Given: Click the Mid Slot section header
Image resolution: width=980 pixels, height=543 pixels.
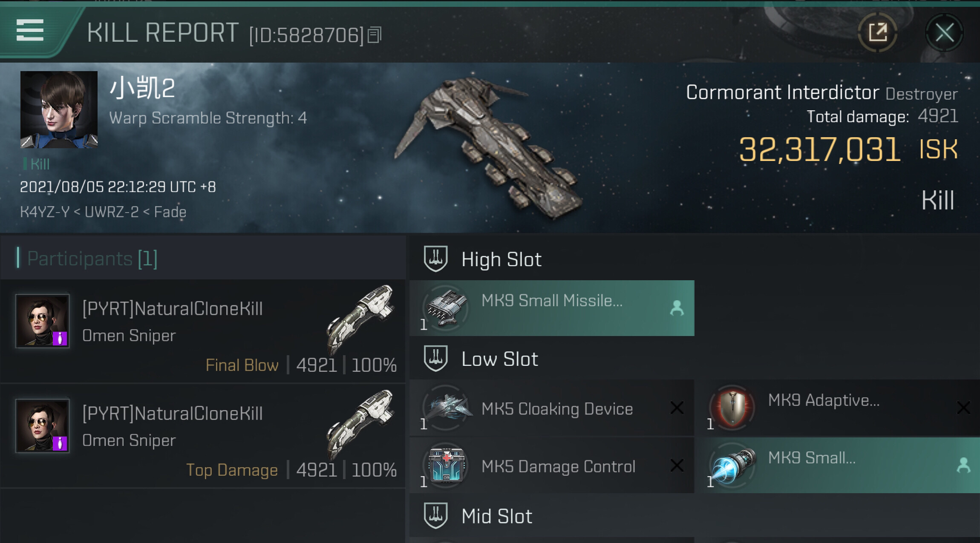Looking at the screenshot, I should [496, 516].
